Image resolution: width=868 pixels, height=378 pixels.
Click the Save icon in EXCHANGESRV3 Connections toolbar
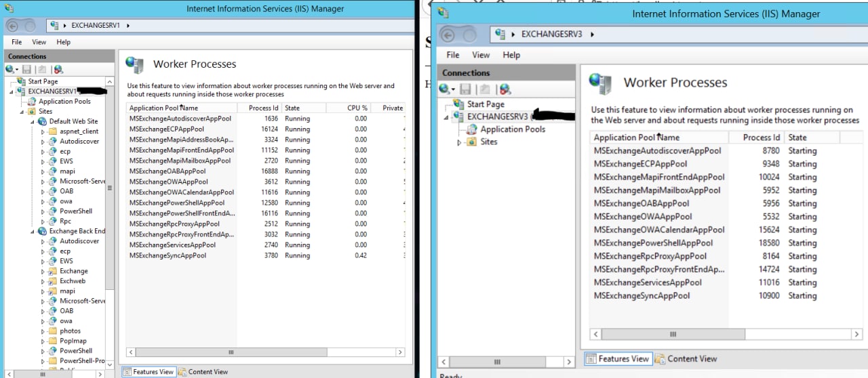[x=466, y=89]
